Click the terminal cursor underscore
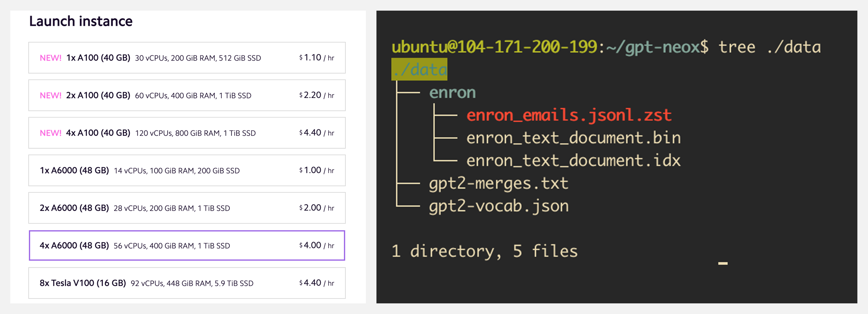 coord(723,263)
